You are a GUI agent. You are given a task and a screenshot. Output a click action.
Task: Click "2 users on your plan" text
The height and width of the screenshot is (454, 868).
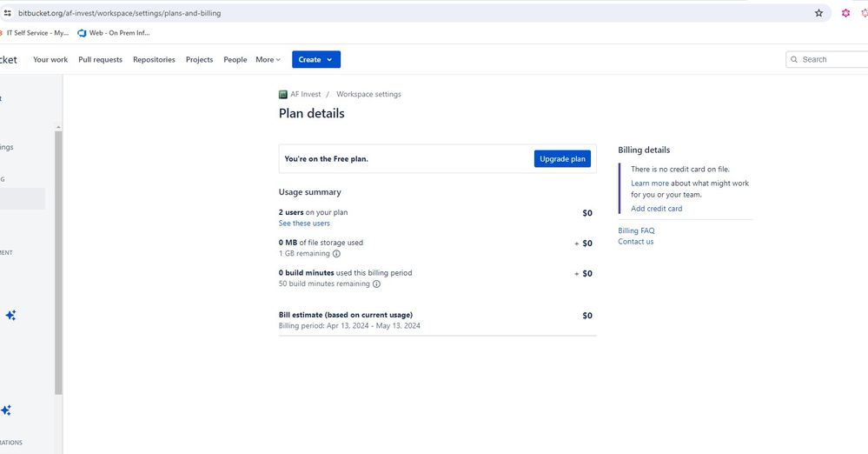pyautogui.click(x=314, y=212)
